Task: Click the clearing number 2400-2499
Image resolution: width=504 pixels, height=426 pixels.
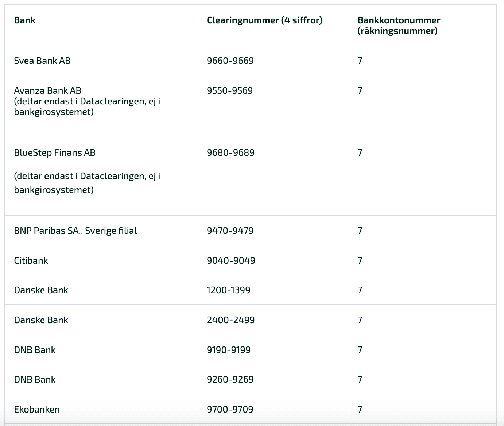Action: (x=230, y=320)
